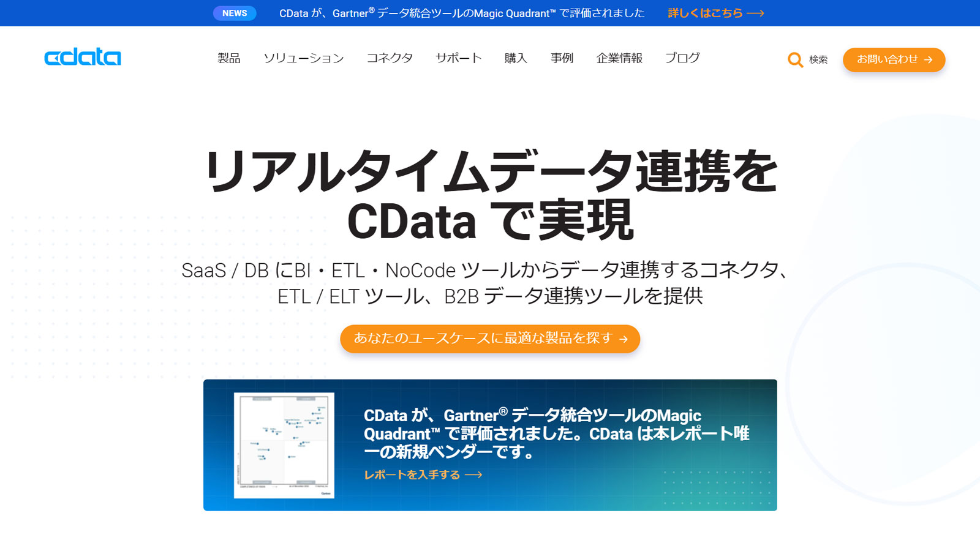Click the NEWS badge in top banner

tap(235, 13)
